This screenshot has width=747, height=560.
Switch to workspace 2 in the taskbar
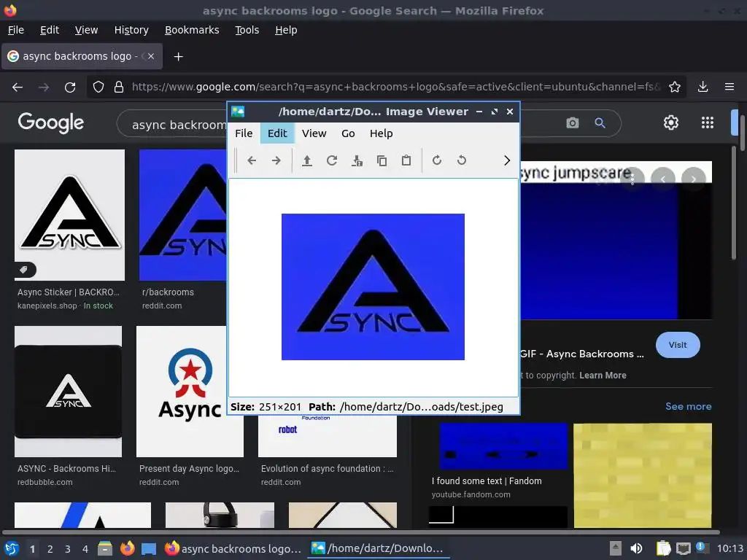pyautogui.click(x=50, y=549)
